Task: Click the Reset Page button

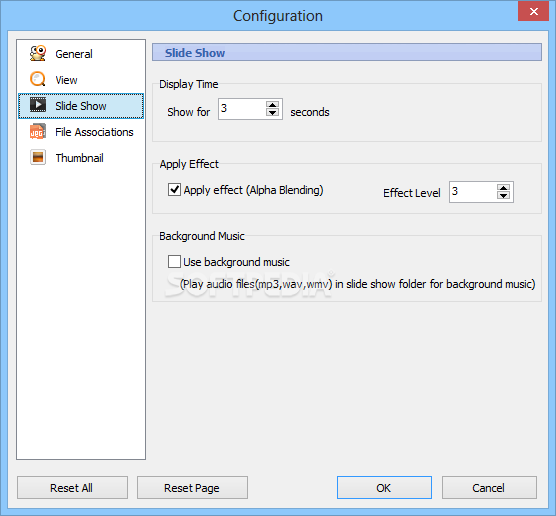Action: [x=192, y=488]
